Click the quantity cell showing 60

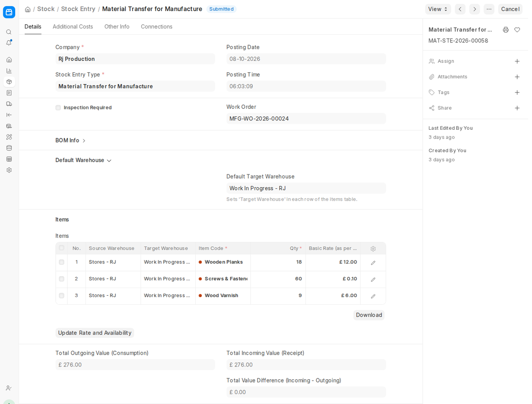click(x=278, y=279)
